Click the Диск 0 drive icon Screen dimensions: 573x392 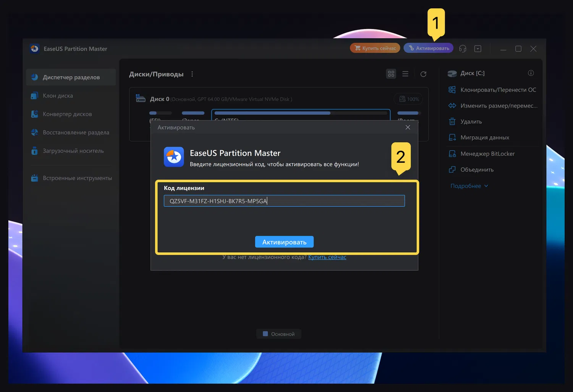pos(141,98)
